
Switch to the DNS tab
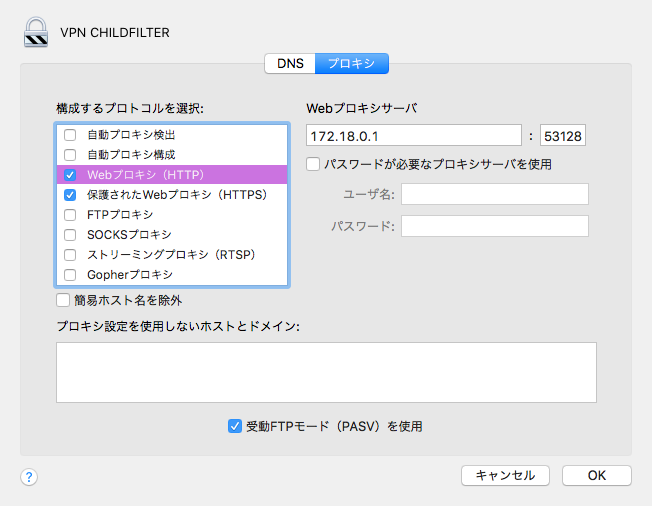tap(290, 64)
